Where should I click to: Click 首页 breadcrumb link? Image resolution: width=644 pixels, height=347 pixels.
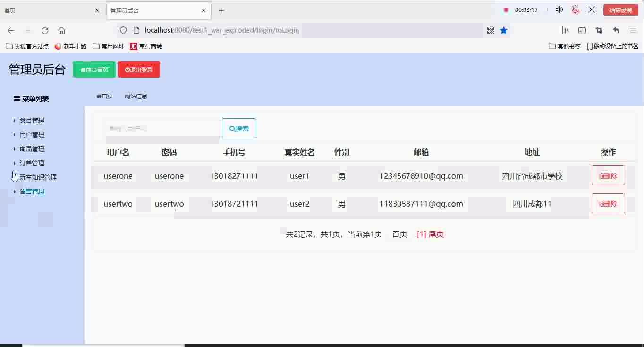pos(105,96)
